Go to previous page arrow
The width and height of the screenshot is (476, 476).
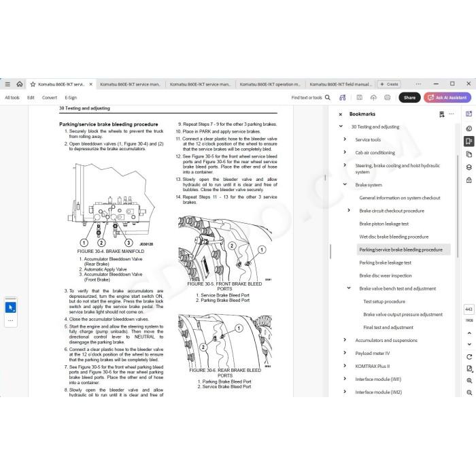(x=469, y=333)
